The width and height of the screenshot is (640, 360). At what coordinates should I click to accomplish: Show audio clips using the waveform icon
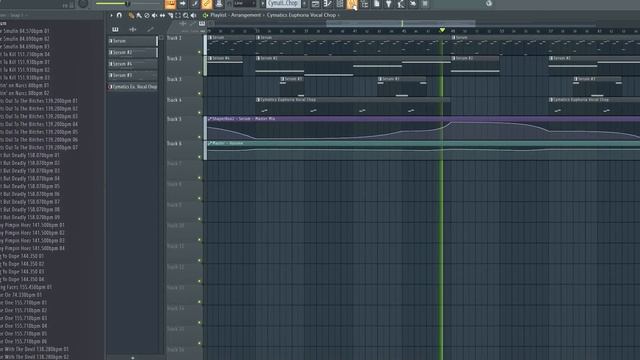[133, 29]
